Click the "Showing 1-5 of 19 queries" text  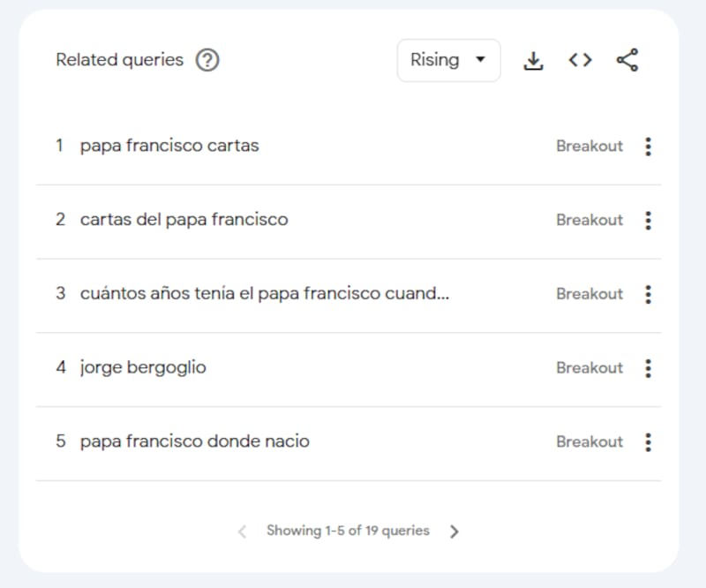pyautogui.click(x=347, y=531)
